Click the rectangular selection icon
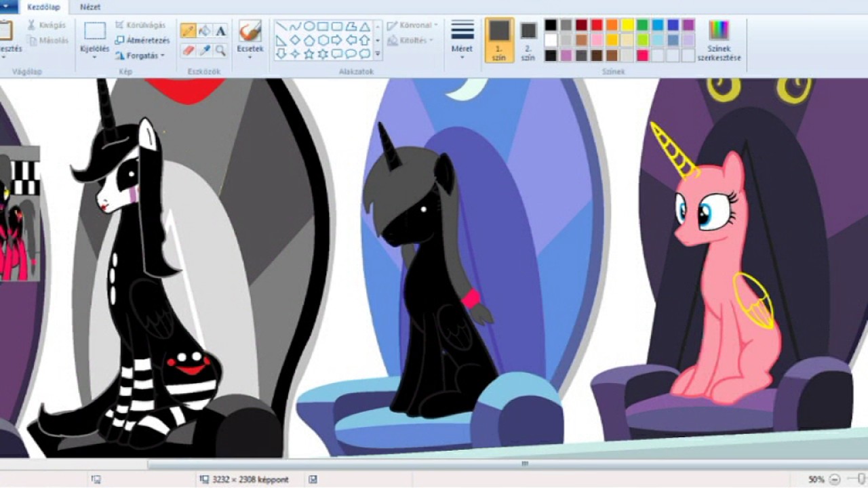 click(x=95, y=31)
